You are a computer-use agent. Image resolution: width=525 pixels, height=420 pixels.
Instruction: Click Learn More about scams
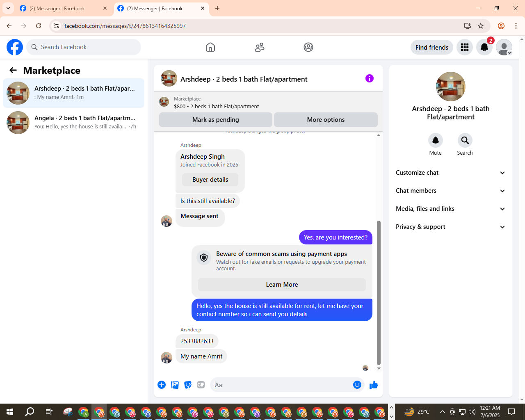(x=282, y=285)
